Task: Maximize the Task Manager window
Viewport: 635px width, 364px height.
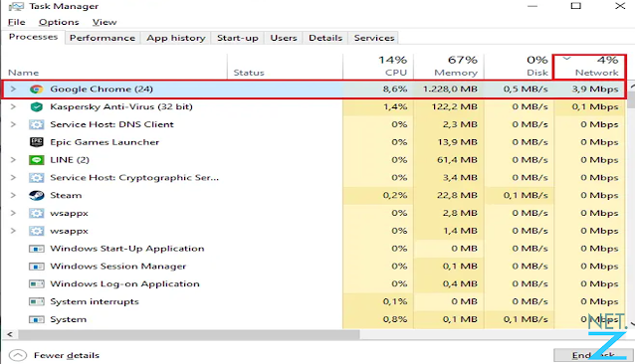Action: (x=576, y=6)
